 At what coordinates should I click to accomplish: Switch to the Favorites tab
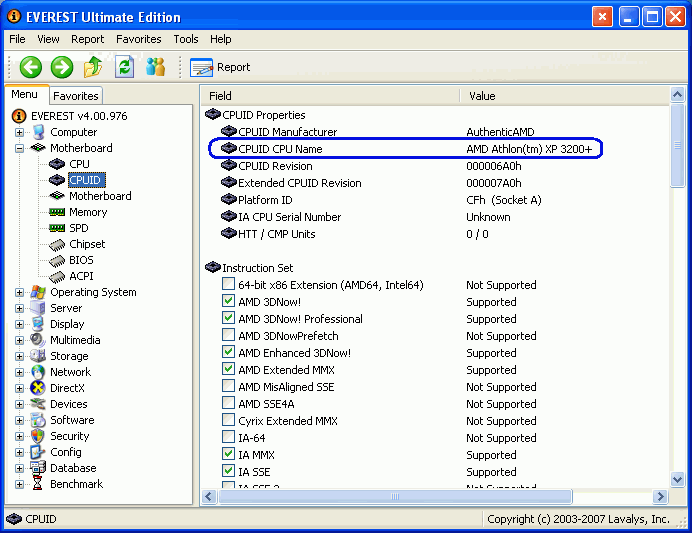[75, 96]
